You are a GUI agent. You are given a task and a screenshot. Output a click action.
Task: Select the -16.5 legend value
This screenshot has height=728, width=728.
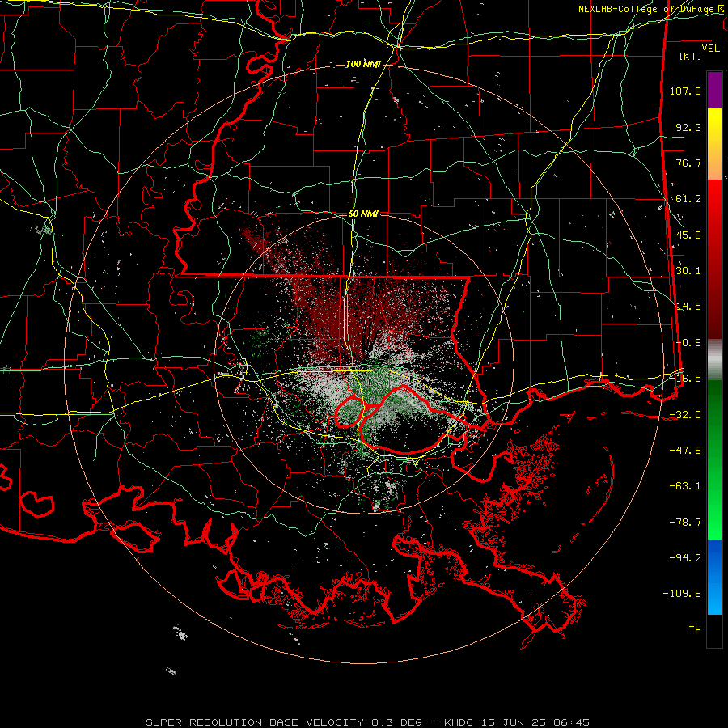pyautogui.click(x=685, y=379)
